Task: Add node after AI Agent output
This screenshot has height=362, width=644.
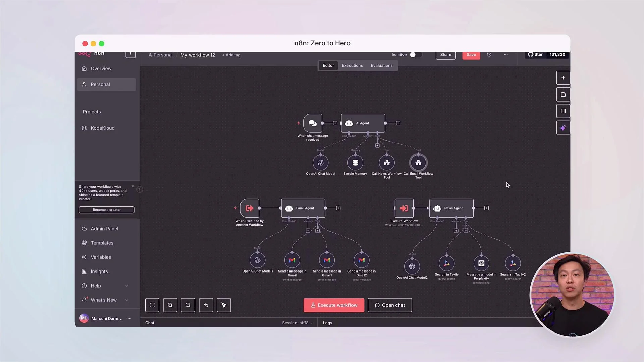Action: 398,123
